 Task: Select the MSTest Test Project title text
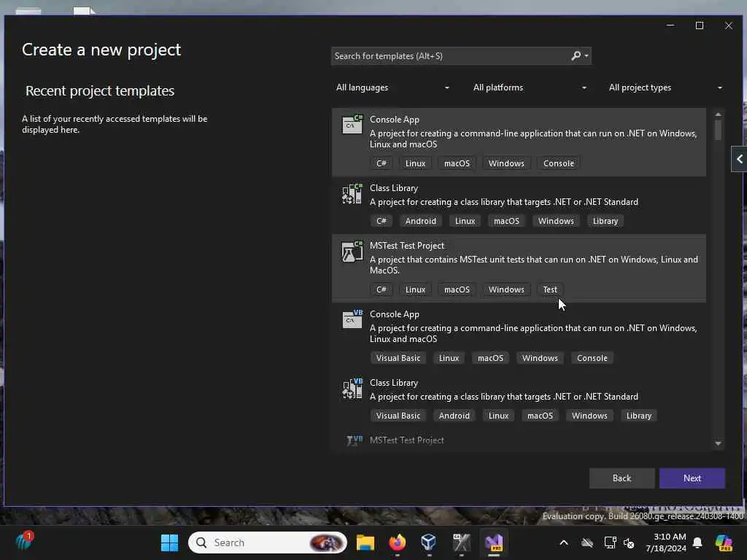coord(407,246)
